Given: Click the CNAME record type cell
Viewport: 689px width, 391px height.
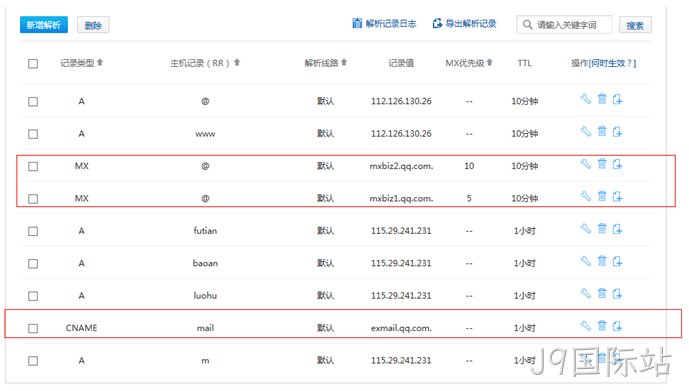Looking at the screenshot, I should (x=81, y=328).
